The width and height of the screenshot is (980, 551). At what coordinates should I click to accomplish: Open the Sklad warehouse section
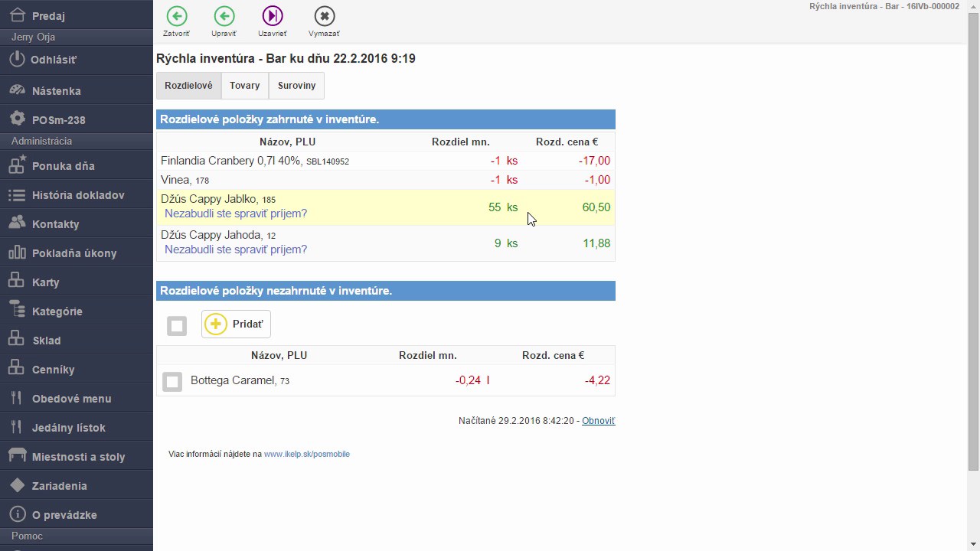point(77,340)
